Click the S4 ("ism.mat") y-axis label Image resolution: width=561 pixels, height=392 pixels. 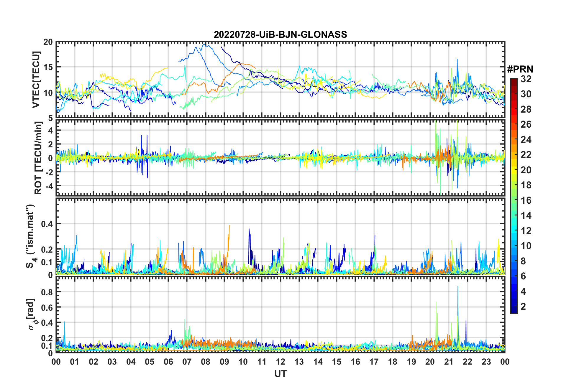tap(31, 236)
